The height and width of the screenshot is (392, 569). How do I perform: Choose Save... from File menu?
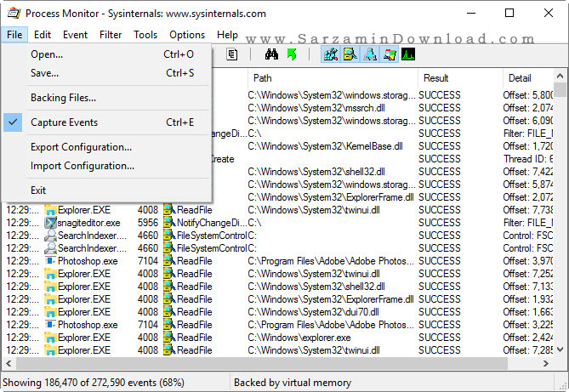[106, 73]
